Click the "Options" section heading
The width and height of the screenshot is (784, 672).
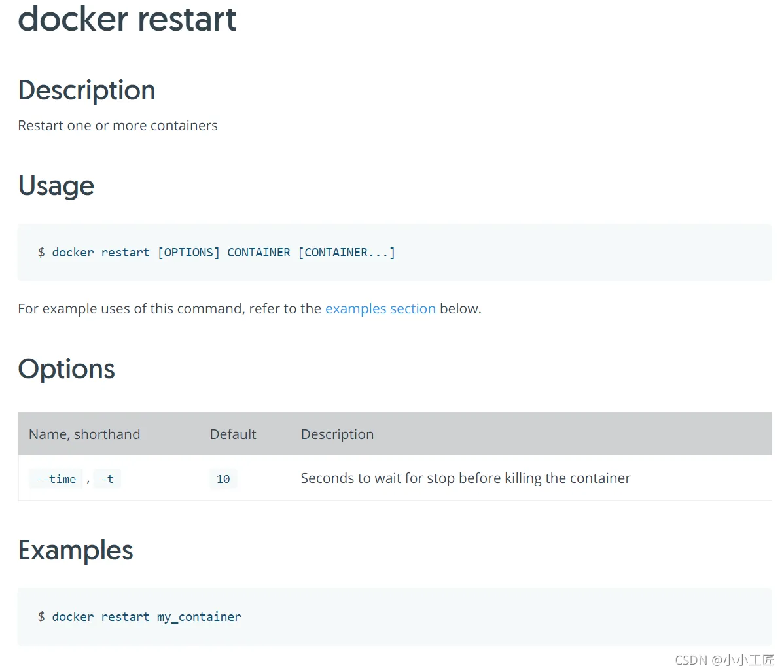66,369
